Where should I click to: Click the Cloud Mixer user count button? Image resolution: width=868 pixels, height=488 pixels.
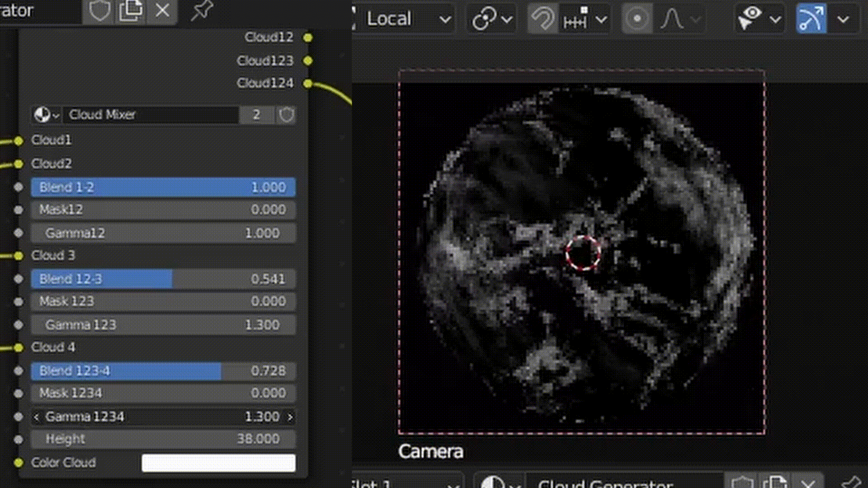point(256,115)
